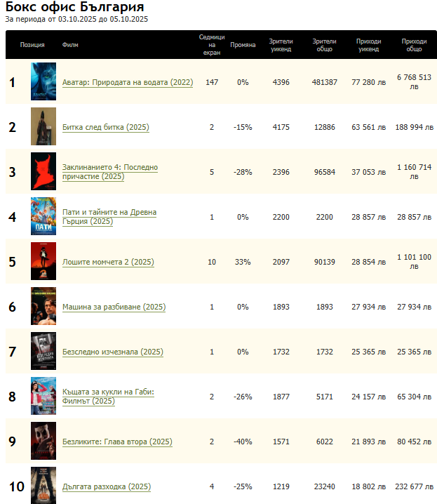
Task: Open the Лошите момчета 2 (2025) link
Action: [x=108, y=263]
